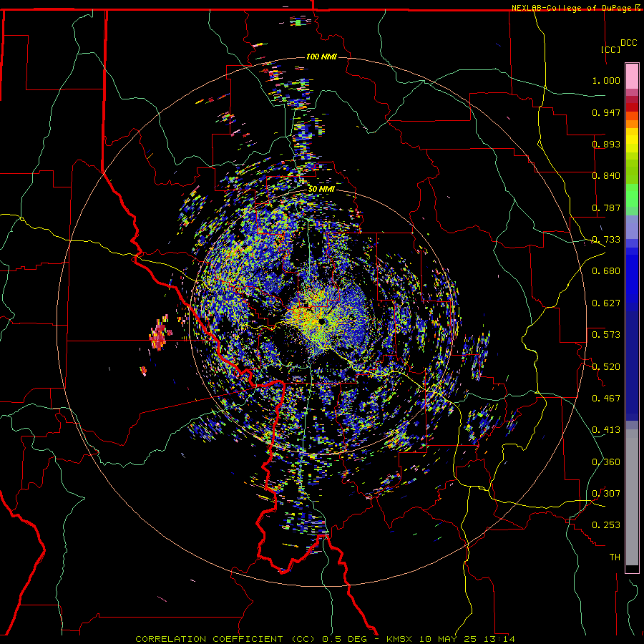Click the TH threshold label
644x644 pixels.
[x=615, y=557]
